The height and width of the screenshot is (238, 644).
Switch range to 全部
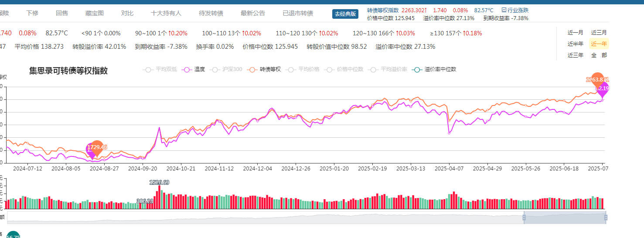click(x=599, y=55)
